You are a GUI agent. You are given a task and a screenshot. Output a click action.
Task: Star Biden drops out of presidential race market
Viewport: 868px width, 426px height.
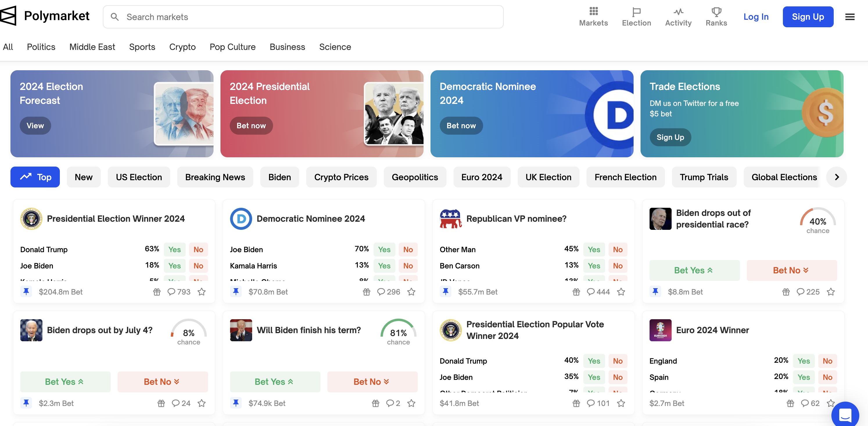[x=831, y=292]
